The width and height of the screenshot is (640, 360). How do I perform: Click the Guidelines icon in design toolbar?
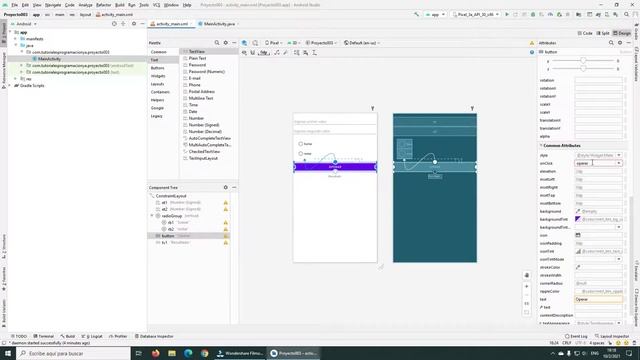point(315,53)
